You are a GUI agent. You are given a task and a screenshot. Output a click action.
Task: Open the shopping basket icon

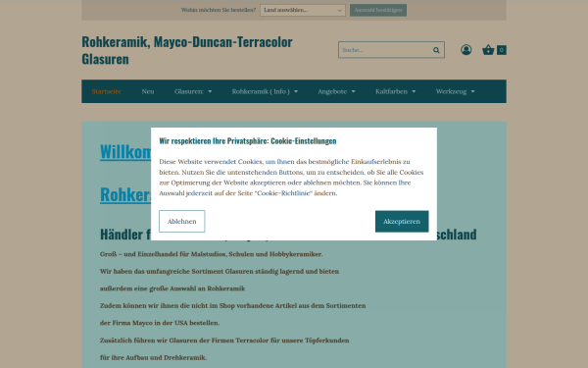tap(488, 50)
